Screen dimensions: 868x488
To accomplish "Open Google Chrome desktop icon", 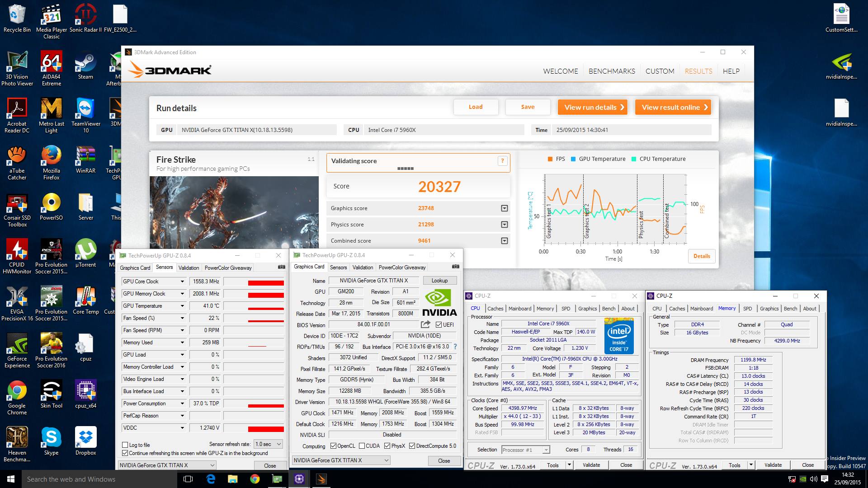I will pos(17,398).
